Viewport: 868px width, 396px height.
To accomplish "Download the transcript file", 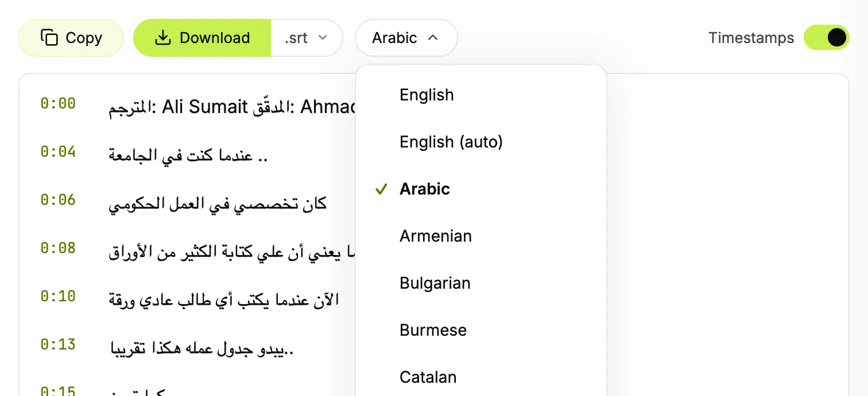I will coord(202,38).
